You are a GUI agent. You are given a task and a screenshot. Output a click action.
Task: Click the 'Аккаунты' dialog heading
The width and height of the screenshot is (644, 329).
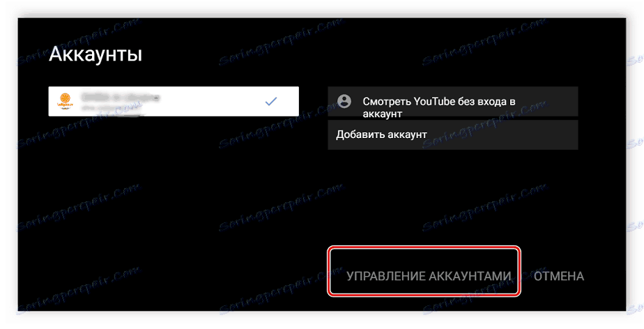pyautogui.click(x=95, y=54)
